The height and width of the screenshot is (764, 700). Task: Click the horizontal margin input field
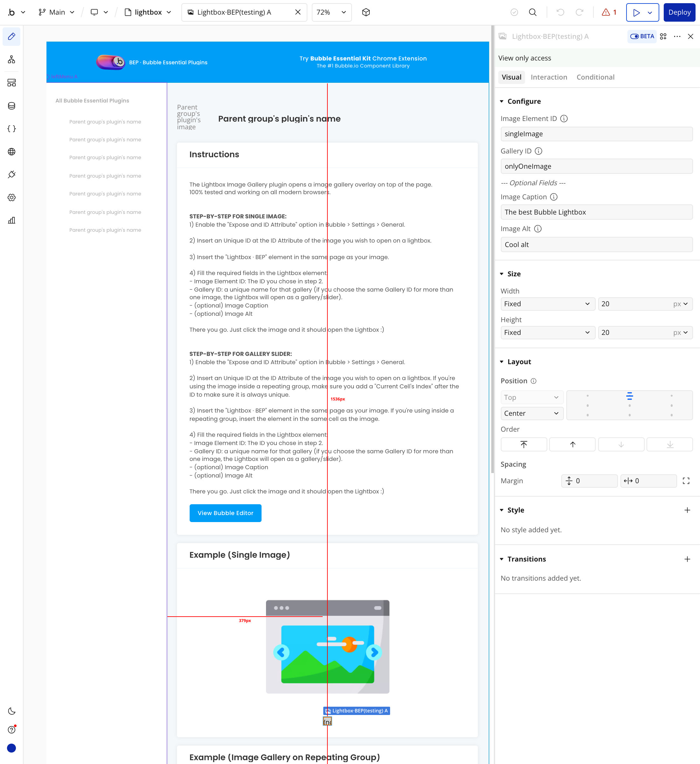click(648, 481)
